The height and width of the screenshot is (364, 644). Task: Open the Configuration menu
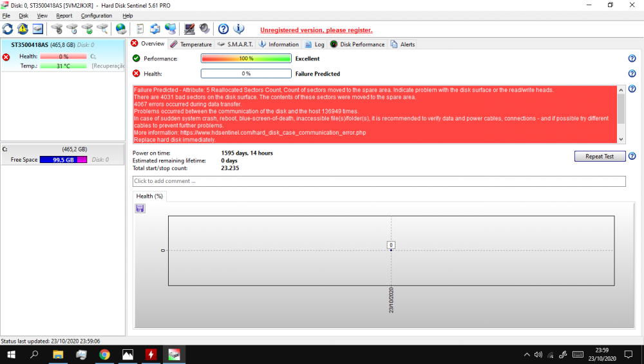click(96, 15)
